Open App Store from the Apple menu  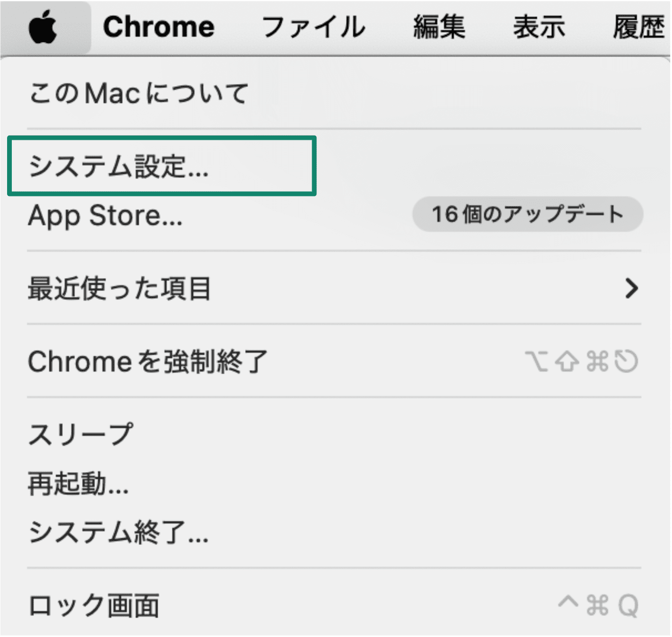[x=104, y=216]
